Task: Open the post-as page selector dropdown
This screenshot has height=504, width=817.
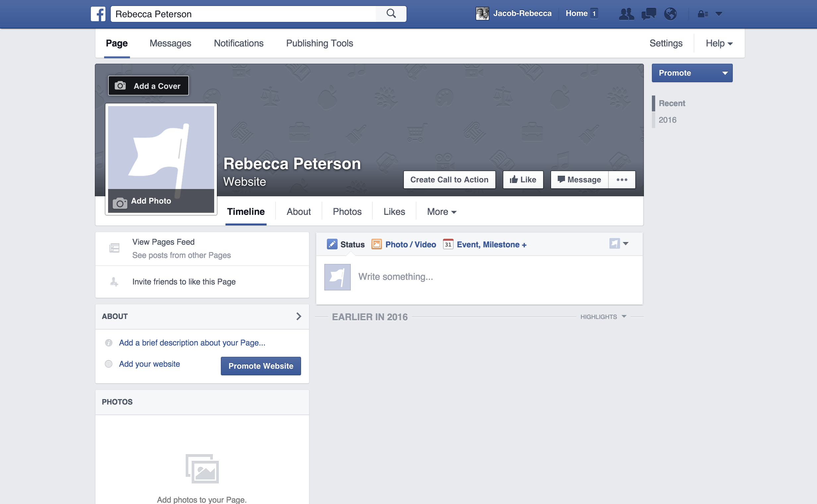Action: (x=619, y=244)
